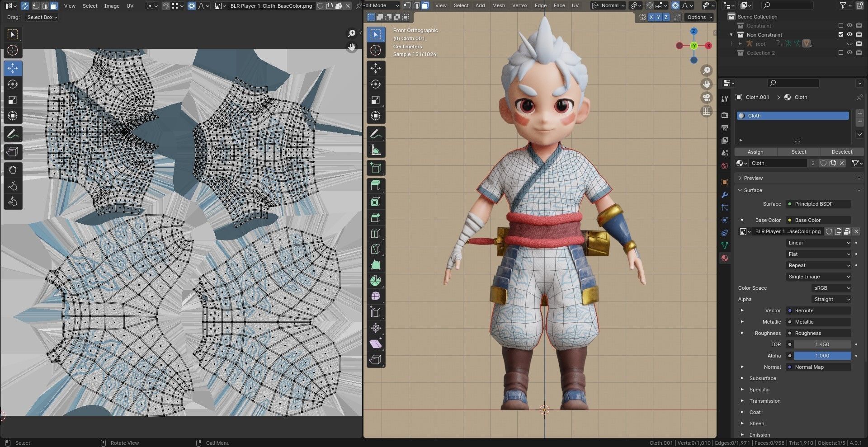Switch viewport to orthographic/perspective grid icon
Image resolution: width=868 pixels, height=447 pixels.
point(706,111)
